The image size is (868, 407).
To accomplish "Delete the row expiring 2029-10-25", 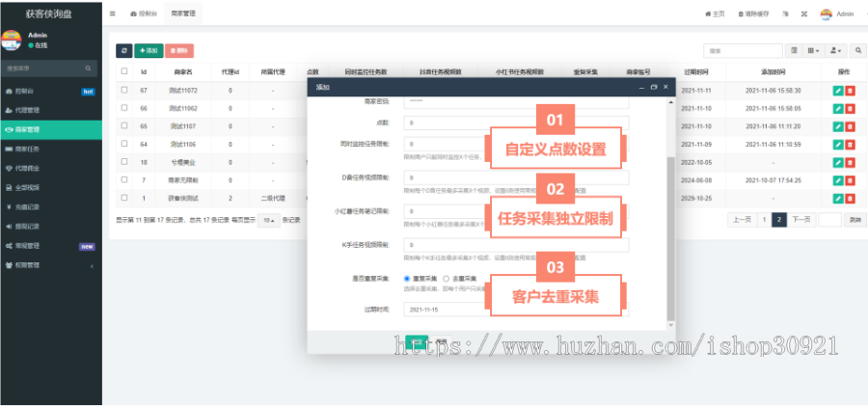I will pyautogui.click(x=850, y=199).
